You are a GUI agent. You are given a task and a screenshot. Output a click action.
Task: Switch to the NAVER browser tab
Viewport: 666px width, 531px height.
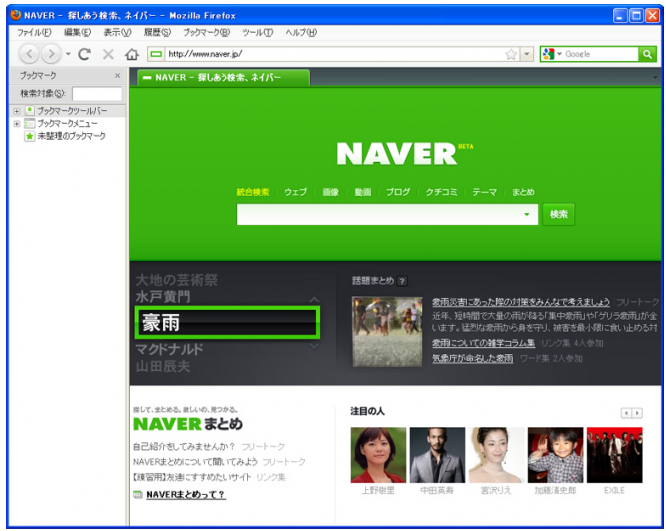click(223, 78)
